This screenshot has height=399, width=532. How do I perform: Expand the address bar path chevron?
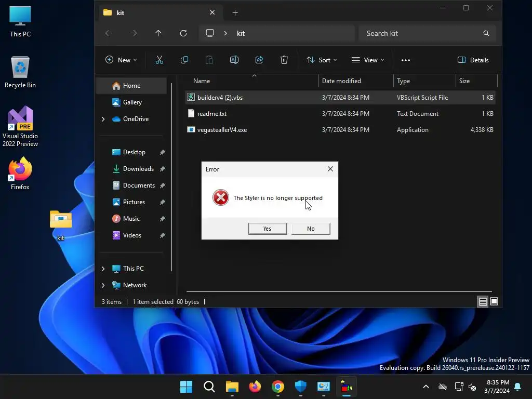pyautogui.click(x=225, y=33)
